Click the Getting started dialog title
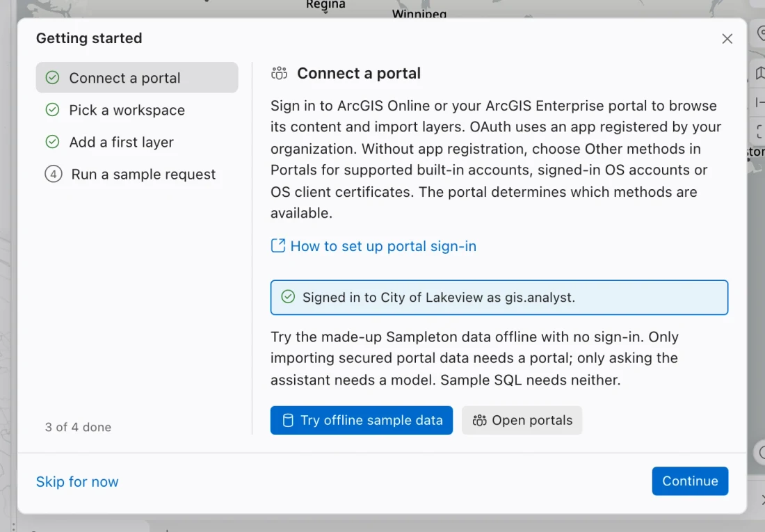765x532 pixels. coord(89,38)
